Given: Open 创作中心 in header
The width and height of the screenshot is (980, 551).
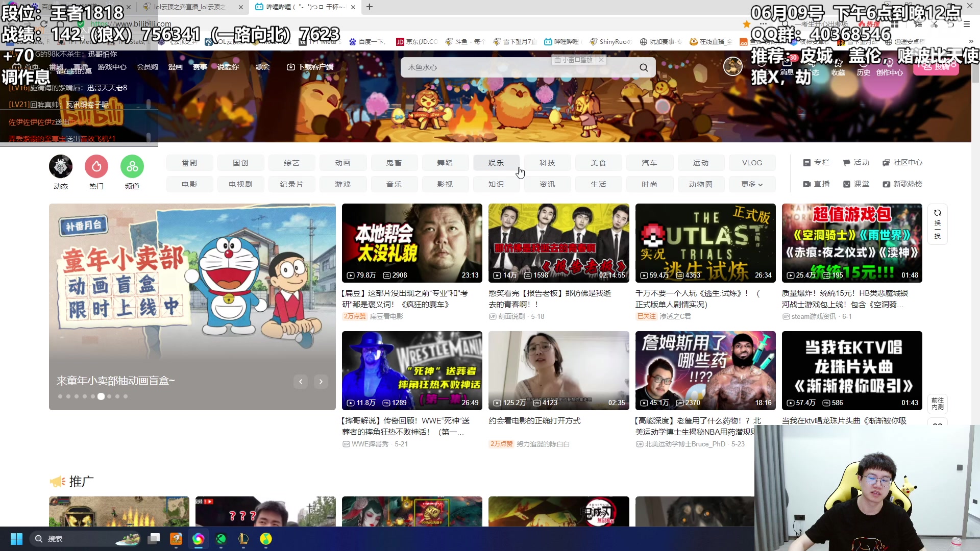Looking at the screenshot, I should click(890, 66).
